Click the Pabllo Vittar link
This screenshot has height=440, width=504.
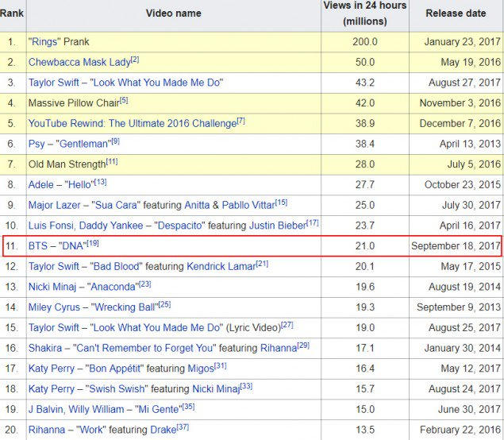248,206
